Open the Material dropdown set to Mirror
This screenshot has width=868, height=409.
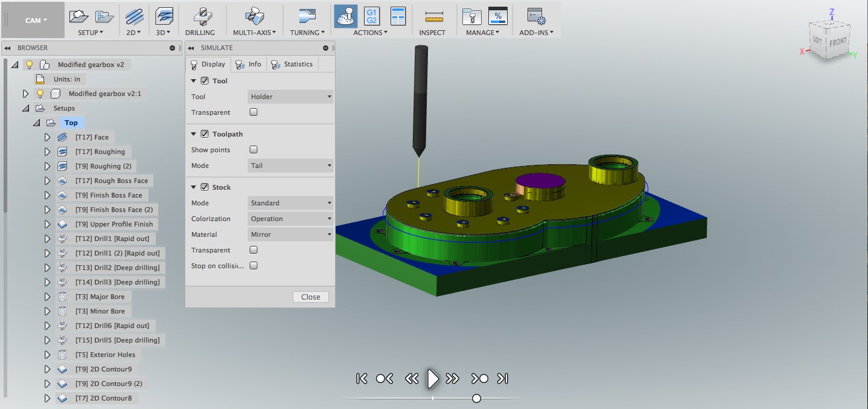[290, 234]
